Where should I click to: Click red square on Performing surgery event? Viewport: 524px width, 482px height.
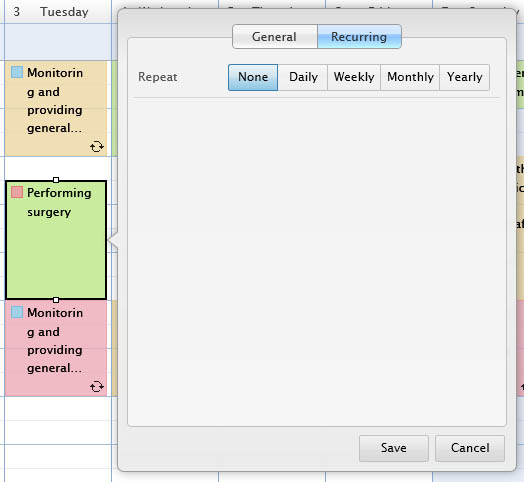17,192
